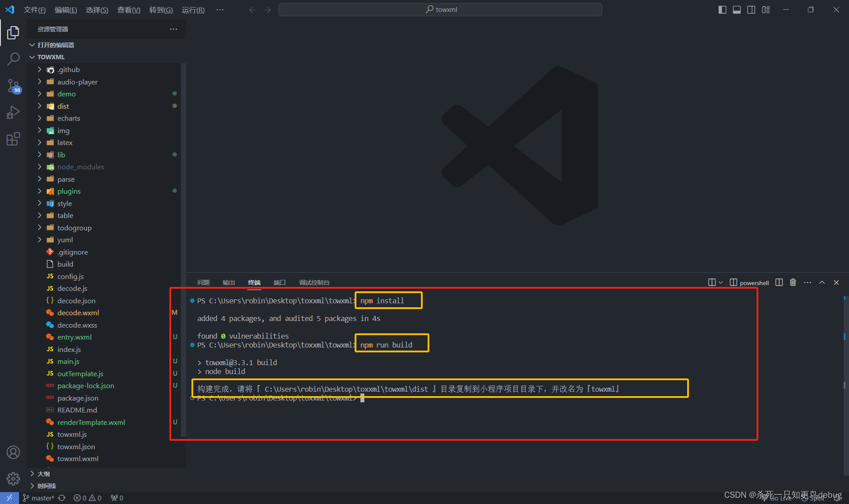Toggle primary side bar visibility
Screen dimensions: 849x504
[722, 10]
